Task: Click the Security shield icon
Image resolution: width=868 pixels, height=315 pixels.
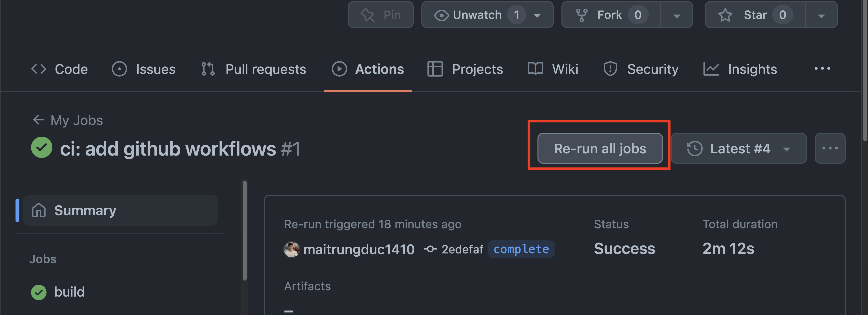Action: click(x=610, y=69)
